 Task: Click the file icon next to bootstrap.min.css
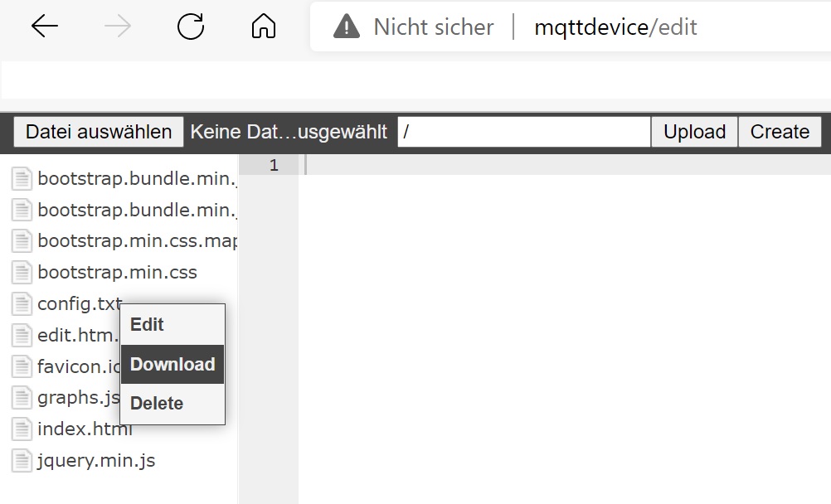point(22,273)
